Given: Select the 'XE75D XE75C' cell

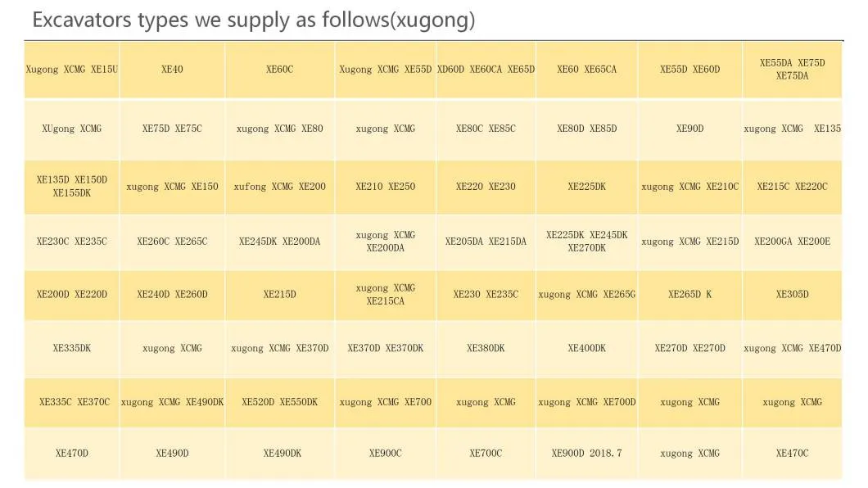Looking at the screenshot, I should point(172,129).
